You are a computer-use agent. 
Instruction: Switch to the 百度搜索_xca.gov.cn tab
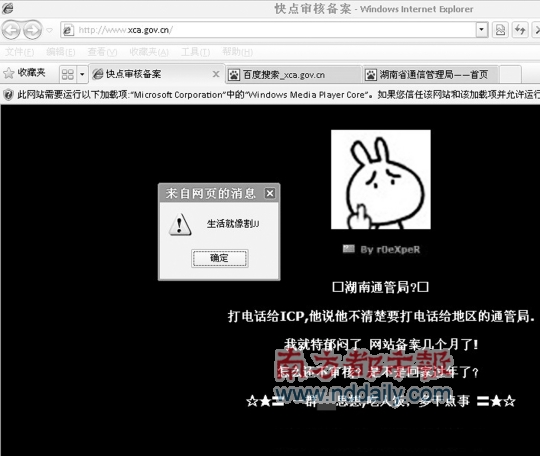pos(293,75)
